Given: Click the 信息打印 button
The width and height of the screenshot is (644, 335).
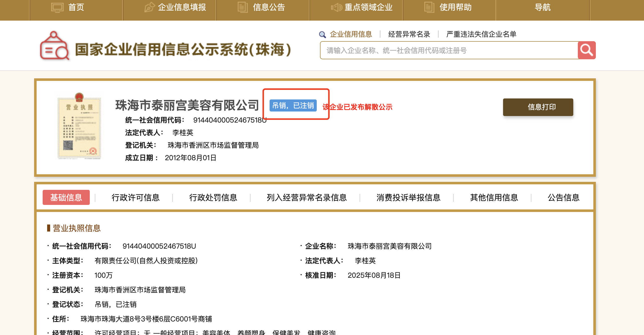Looking at the screenshot, I should point(538,107).
